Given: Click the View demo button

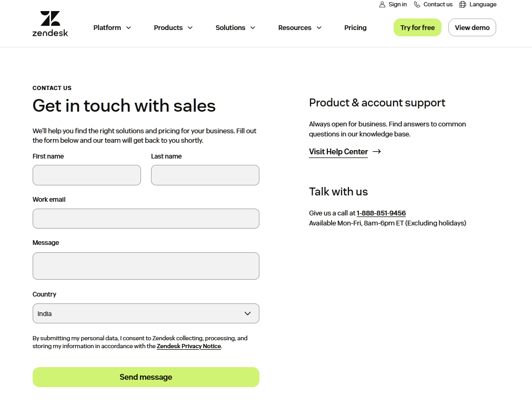Looking at the screenshot, I should 472,27.
